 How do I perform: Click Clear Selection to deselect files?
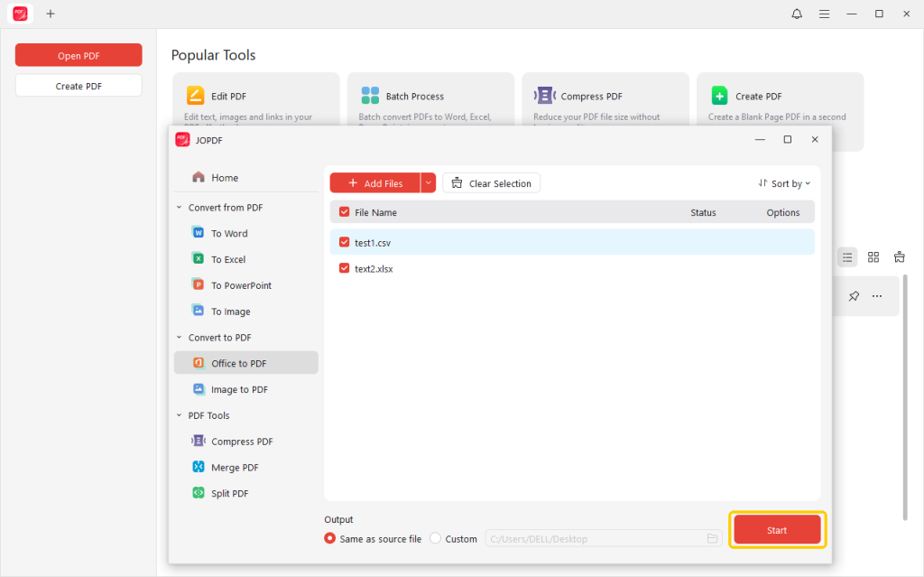491,182
